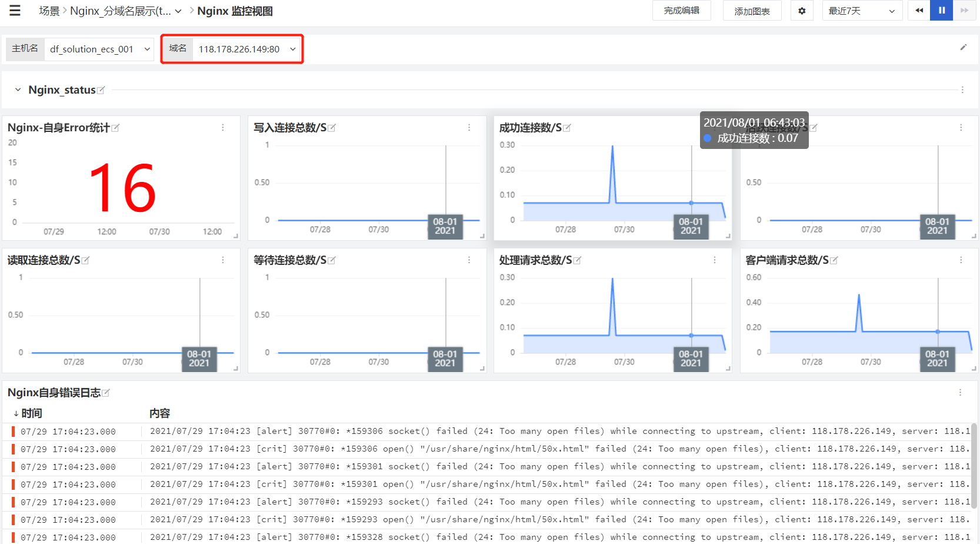Click edit icon next to 客户端请求总数/S title
The height and width of the screenshot is (544, 980).
[834, 260]
